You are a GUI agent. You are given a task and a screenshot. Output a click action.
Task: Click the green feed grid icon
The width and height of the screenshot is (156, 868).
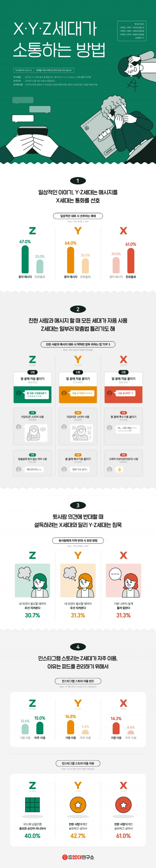tap(32, 805)
